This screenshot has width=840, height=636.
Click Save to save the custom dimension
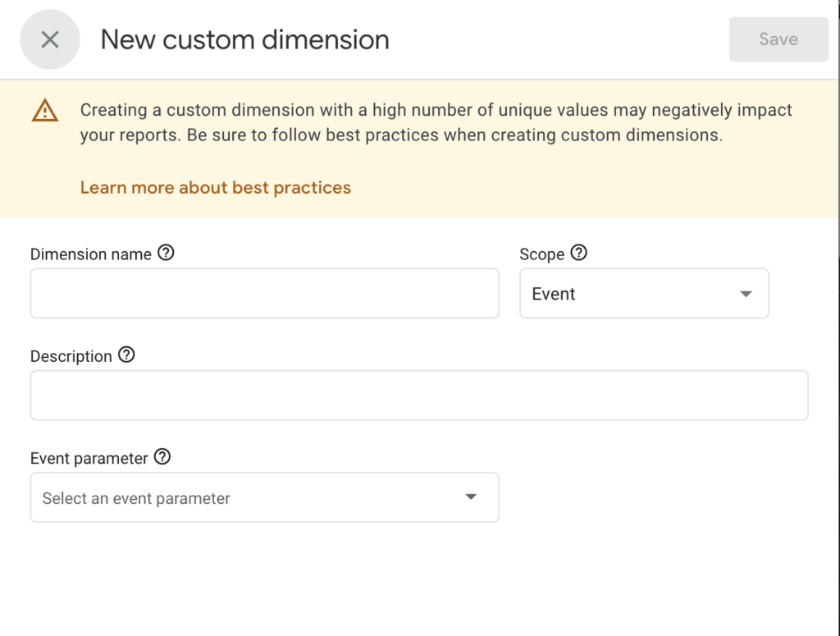[778, 39]
